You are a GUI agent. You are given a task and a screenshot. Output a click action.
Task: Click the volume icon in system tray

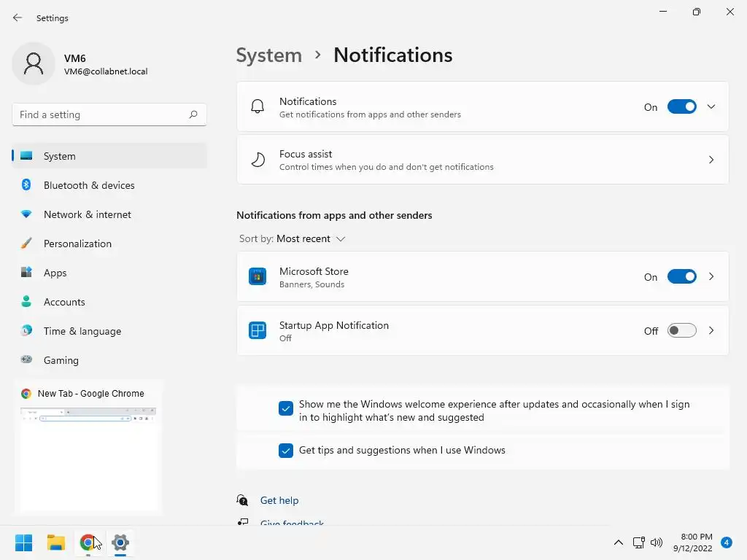pyautogui.click(x=657, y=542)
